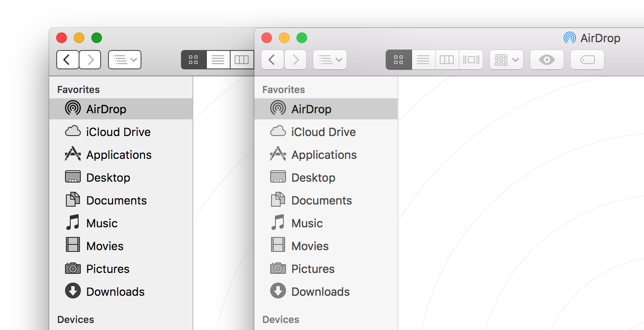Go to Desktop in the back window sidebar
The height and width of the screenshot is (330, 644).
121,177
